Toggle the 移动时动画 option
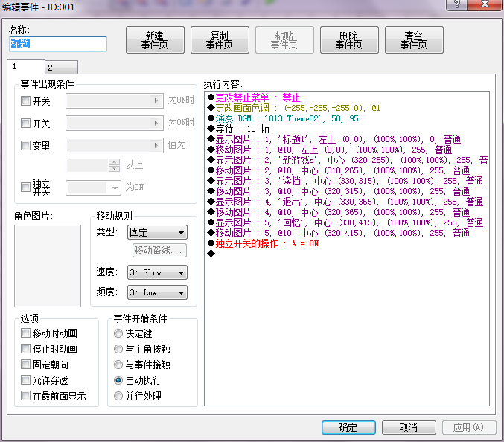The image size is (504, 442). pos(25,333)
